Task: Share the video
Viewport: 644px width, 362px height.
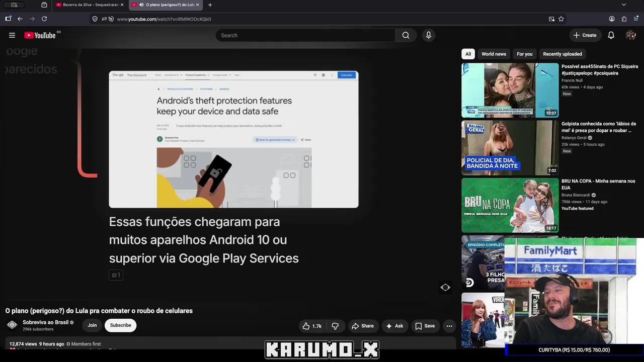Action: tap(363, 326)
